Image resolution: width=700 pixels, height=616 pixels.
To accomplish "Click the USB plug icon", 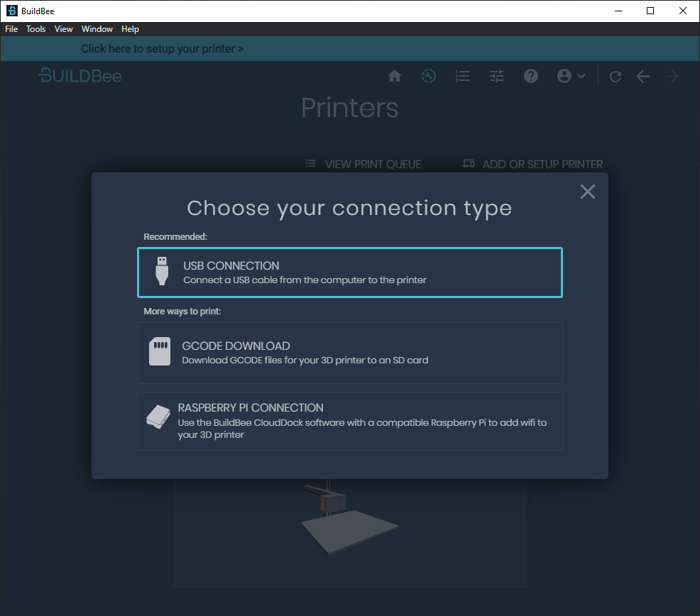I will point(162,271).
